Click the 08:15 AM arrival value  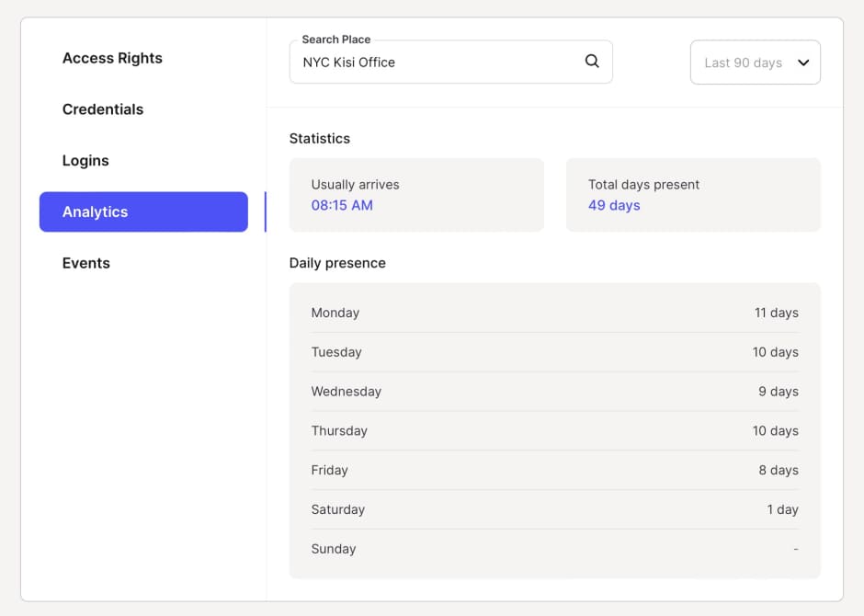pos(342,205)
